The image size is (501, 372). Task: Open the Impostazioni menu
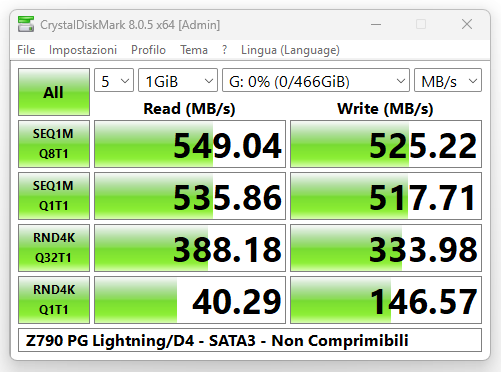coord(83,50)
